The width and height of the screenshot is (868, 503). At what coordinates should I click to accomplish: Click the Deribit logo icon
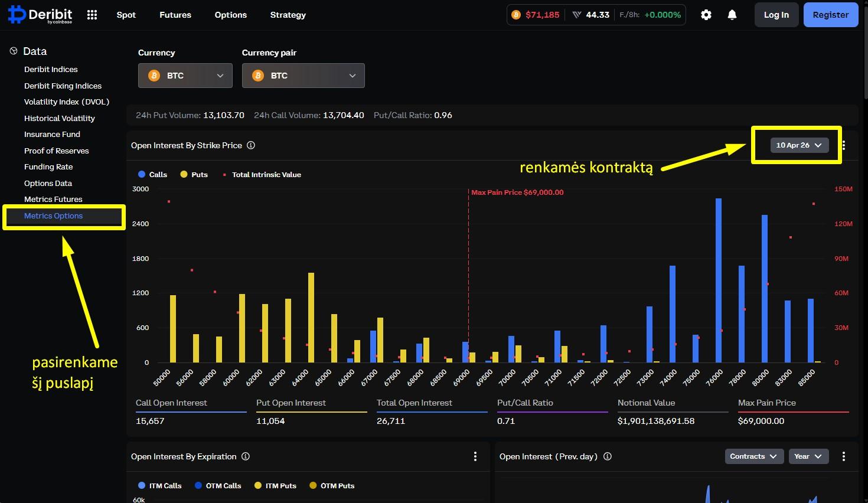coord(17,15)
